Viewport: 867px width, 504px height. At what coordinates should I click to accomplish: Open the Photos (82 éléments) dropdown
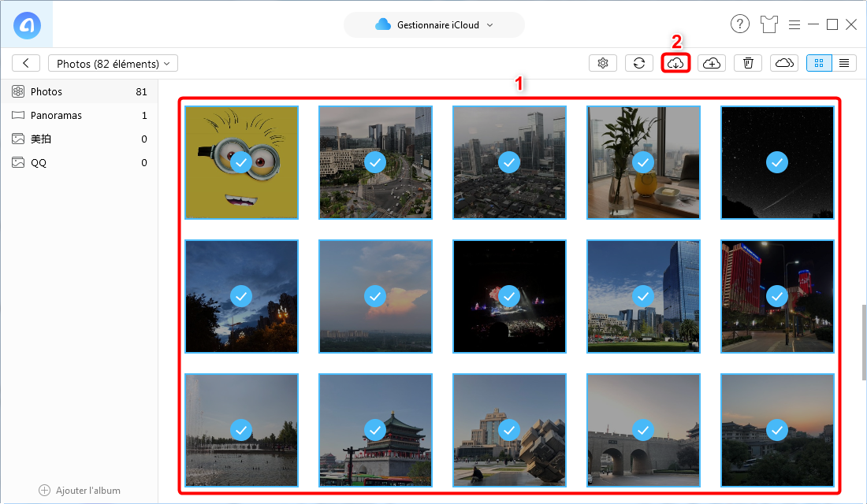point(113,63)
